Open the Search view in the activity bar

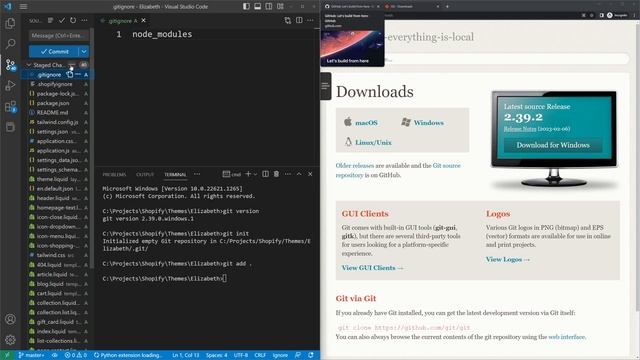click(10, 44)
